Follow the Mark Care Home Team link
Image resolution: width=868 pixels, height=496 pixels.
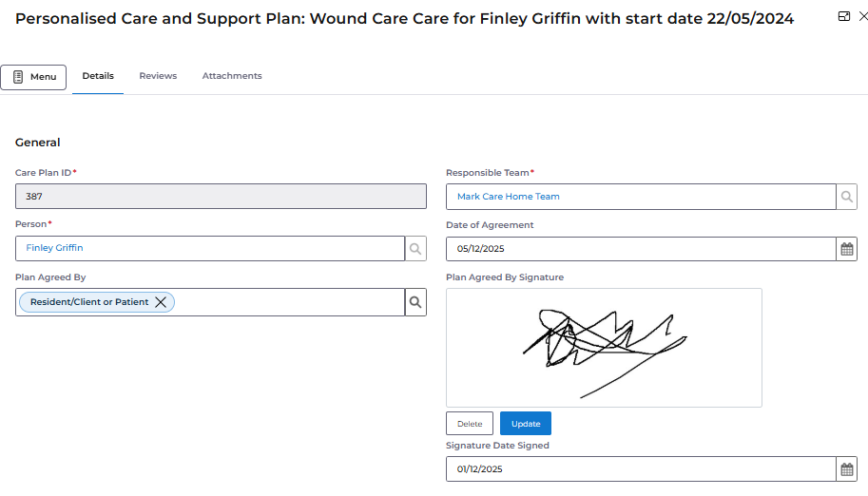(509, 197)
